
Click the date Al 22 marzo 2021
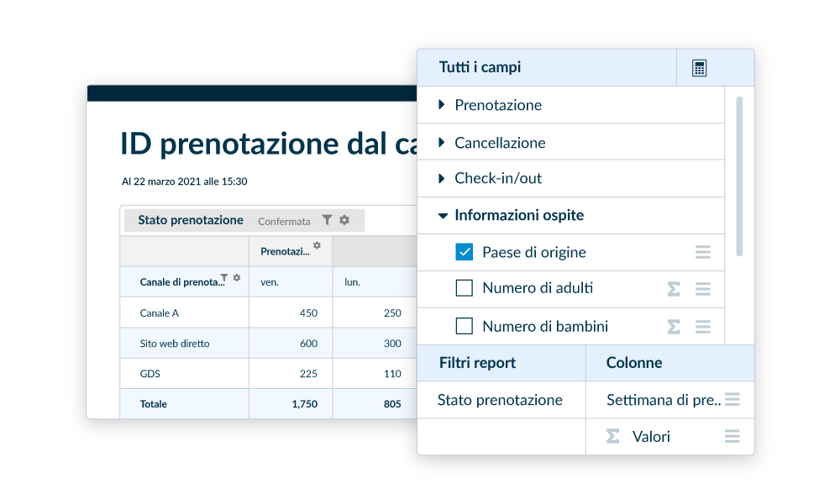tap(184, 181)
